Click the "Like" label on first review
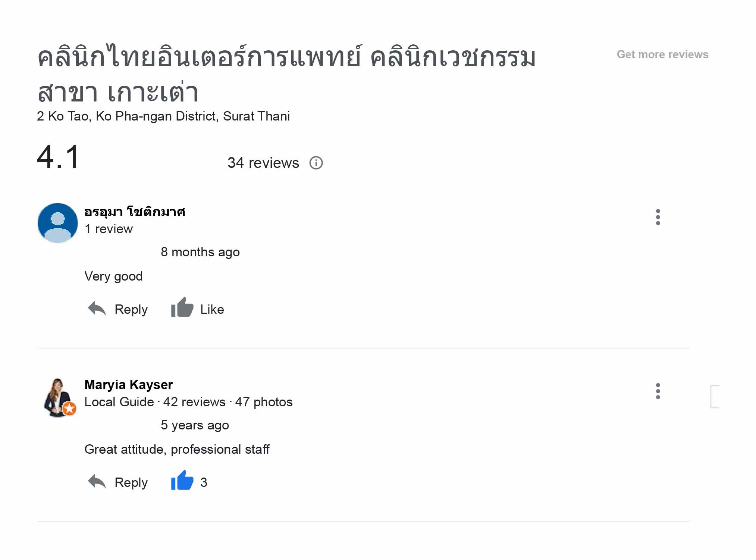756x560 pixels. tap(212, 310)
